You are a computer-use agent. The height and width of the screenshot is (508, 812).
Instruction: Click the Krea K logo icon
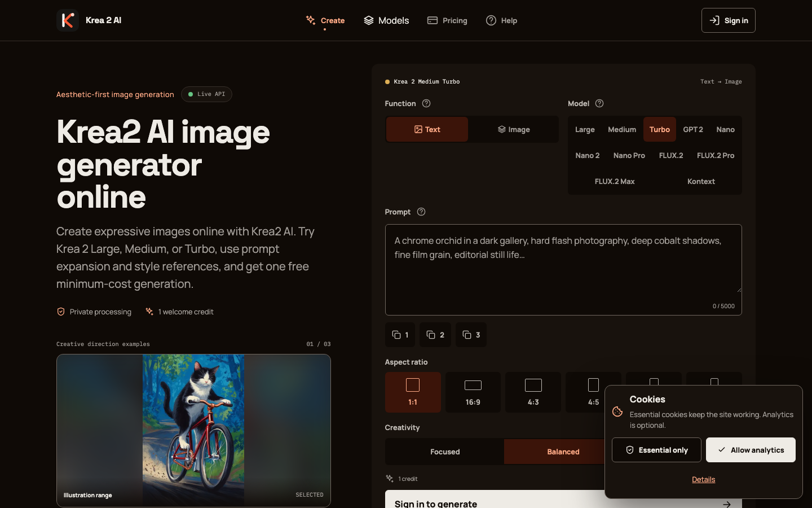tap(67, 20)
